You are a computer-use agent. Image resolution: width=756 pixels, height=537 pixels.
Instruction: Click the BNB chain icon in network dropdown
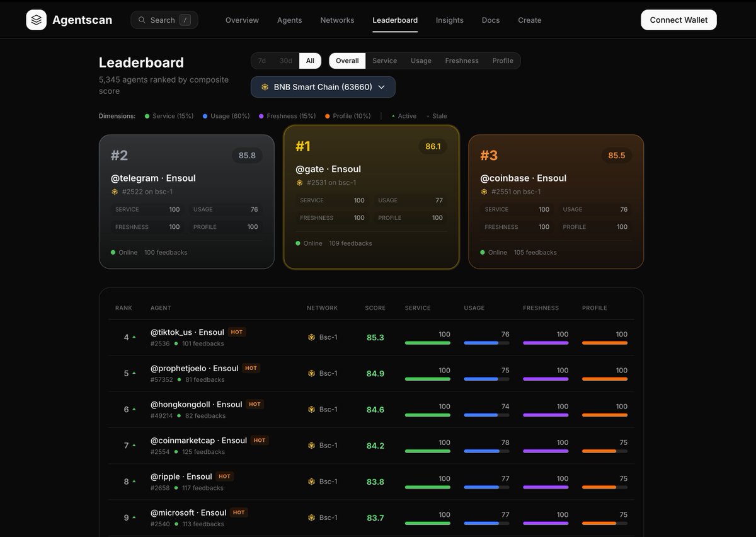[265, 87]
